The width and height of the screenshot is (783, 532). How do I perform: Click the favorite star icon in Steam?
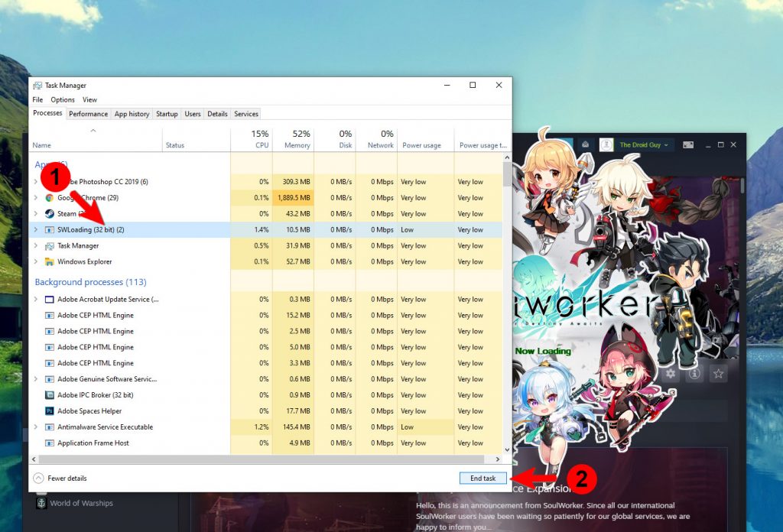coord(718,373)
